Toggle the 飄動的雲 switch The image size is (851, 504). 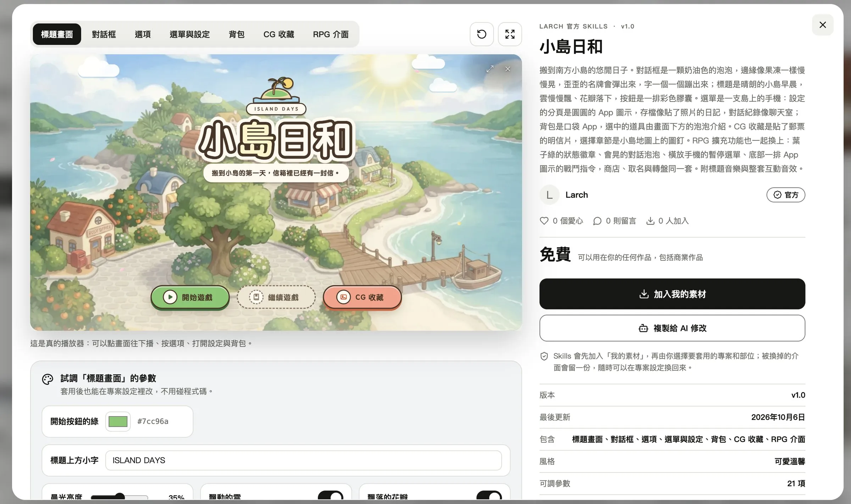click(x=330, y=495)
